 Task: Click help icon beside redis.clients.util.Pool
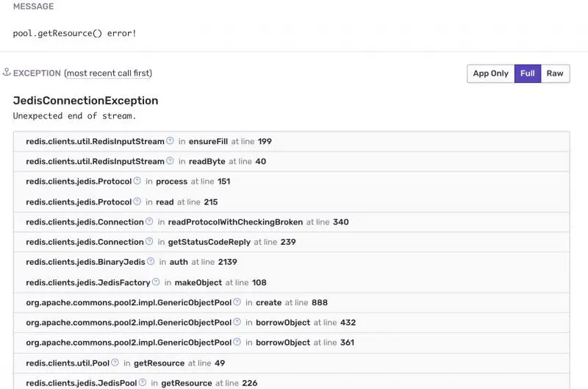(115, 363)
